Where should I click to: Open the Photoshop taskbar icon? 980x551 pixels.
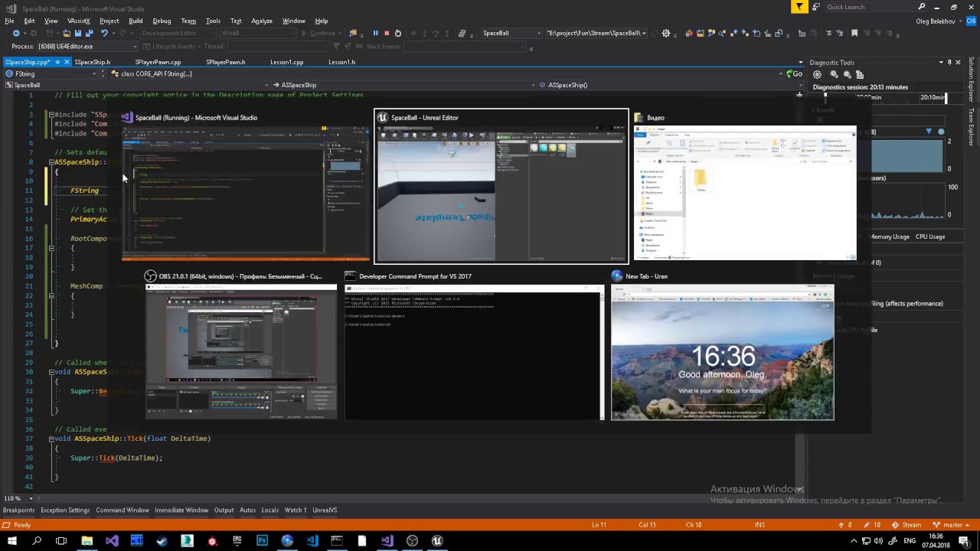tap(262, 541)
